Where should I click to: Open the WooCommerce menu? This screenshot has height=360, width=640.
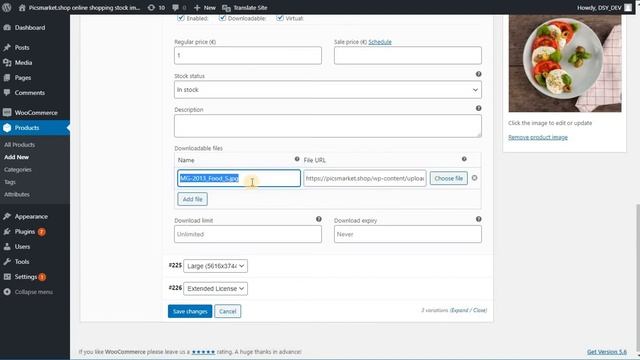[35, 112]
